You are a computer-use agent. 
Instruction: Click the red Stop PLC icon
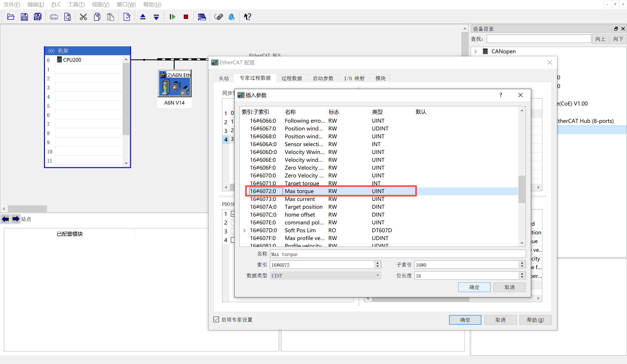click(186, 17)
